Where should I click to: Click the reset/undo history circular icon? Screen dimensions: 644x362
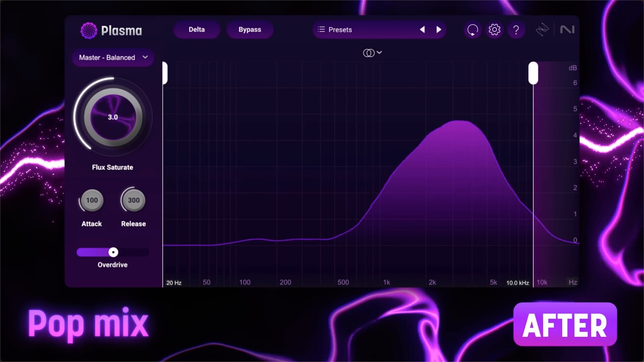[473, 30]
